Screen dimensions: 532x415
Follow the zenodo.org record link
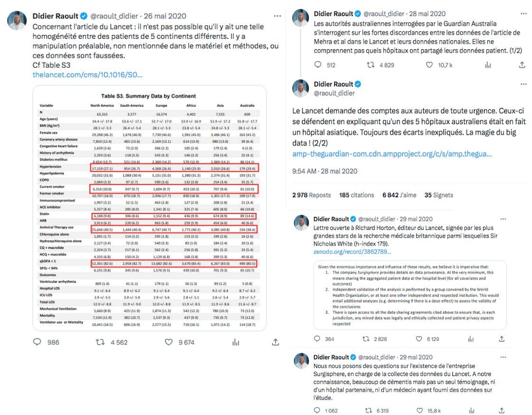click(x=352, y=251)
